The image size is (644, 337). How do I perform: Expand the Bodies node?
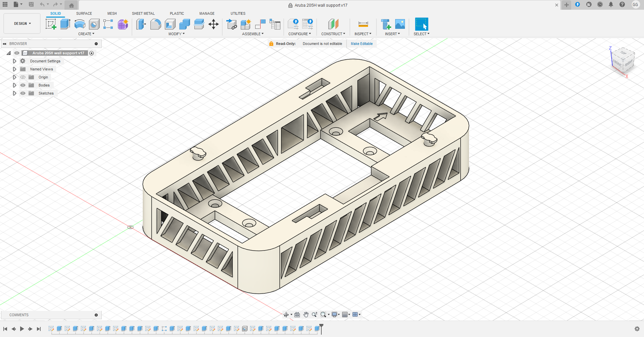coord(14,85)
